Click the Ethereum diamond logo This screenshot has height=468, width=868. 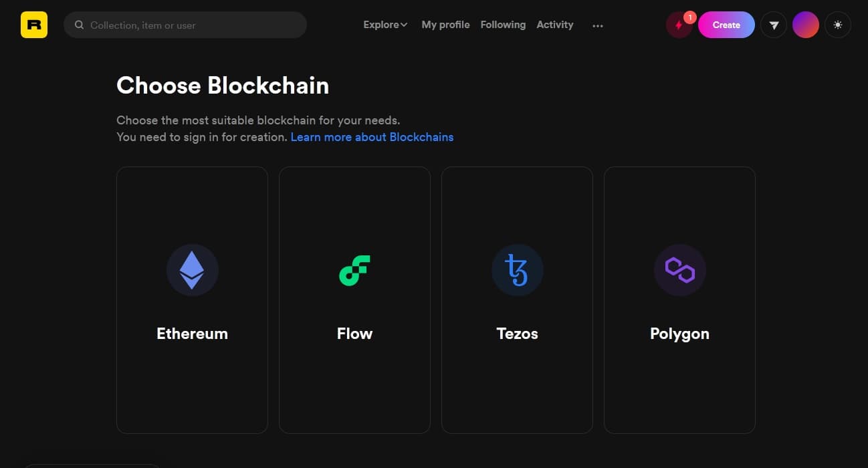[x=193, y=270]
